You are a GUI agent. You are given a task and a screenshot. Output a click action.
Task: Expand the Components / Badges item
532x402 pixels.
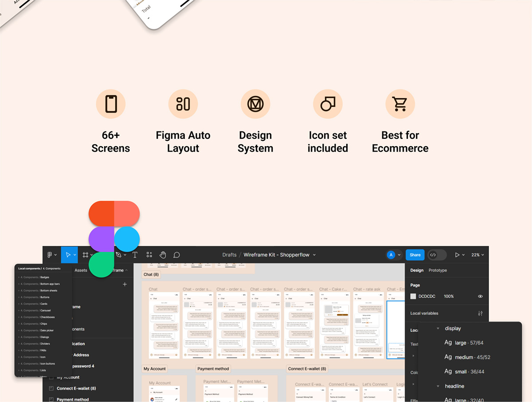(x=19, y=277)
